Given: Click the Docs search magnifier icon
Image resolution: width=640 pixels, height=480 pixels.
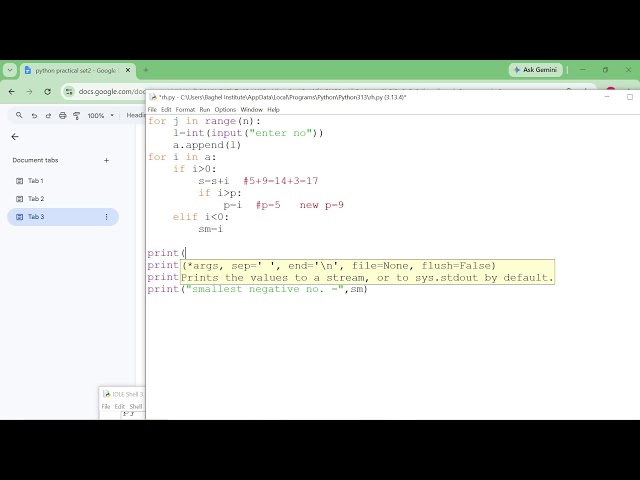Looking at the screenshot, I should coord(19,116).
